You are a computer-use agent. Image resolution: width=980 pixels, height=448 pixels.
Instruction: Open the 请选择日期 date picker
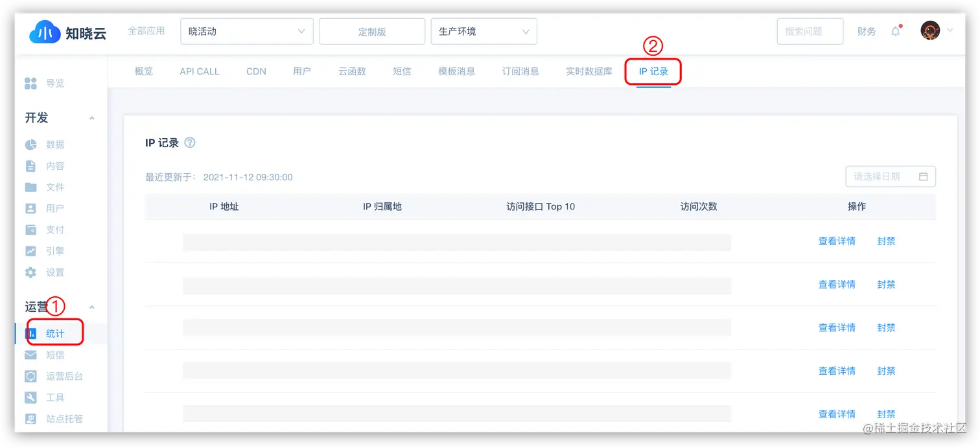[891, 176]
